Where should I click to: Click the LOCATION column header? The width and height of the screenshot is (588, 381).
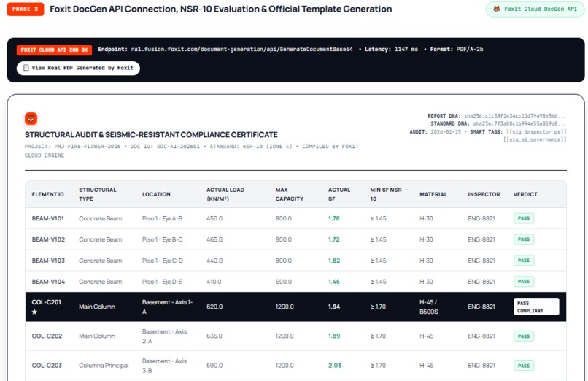pos(156,194)
